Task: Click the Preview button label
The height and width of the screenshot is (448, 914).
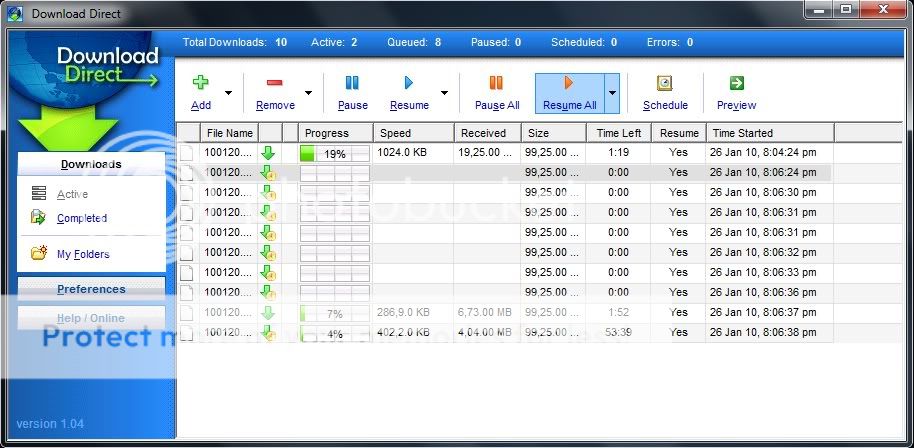Action: 736,105
